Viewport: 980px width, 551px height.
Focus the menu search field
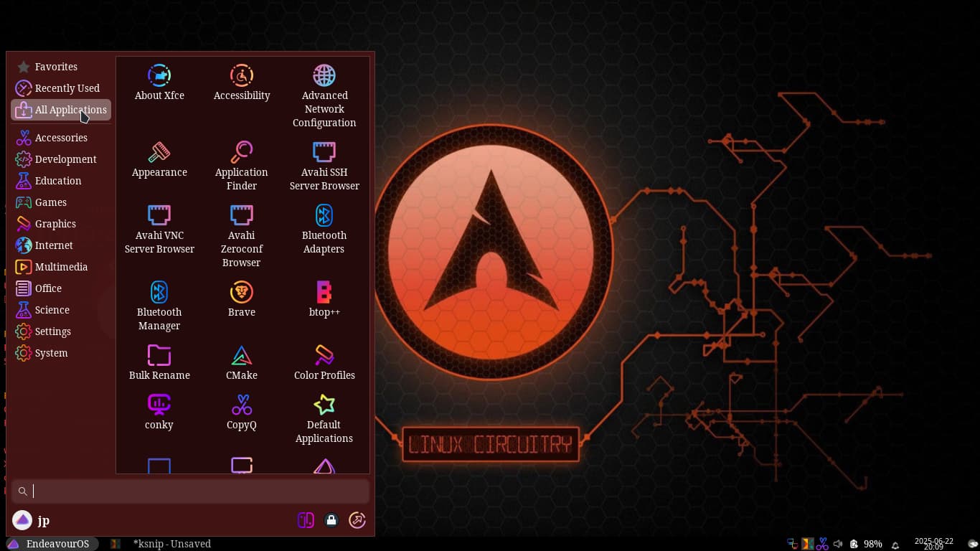[x=194, y=491]
